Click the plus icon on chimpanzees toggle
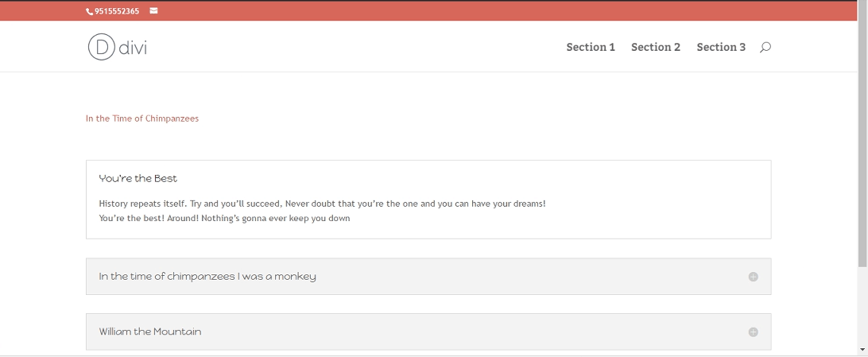Screen dimensions: 868x357 753,277
